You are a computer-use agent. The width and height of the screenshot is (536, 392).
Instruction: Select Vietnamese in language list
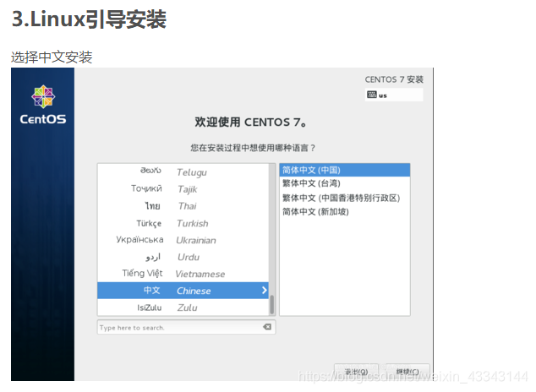pos(183,274)
